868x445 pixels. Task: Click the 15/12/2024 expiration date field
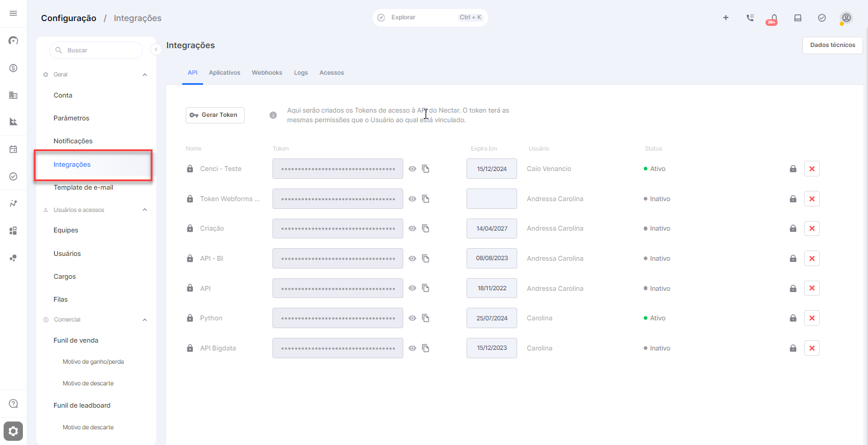pos(492,169)
